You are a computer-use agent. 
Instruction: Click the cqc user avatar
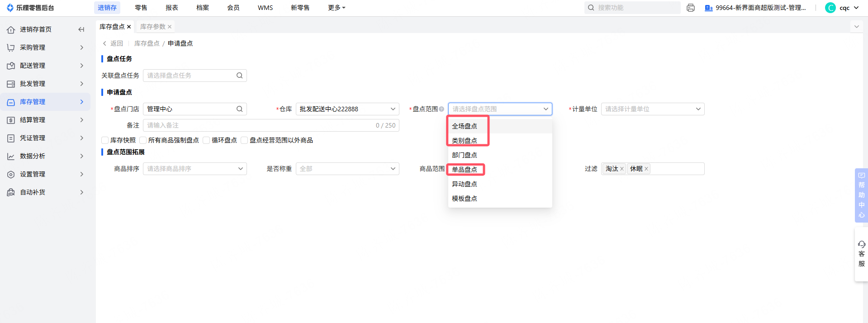pos(830,8)
